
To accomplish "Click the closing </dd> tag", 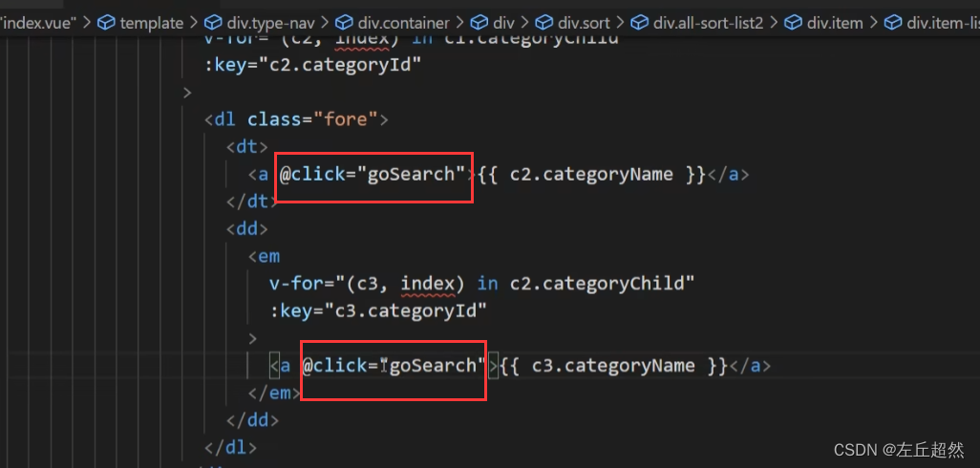I will (x=252, y=420).
